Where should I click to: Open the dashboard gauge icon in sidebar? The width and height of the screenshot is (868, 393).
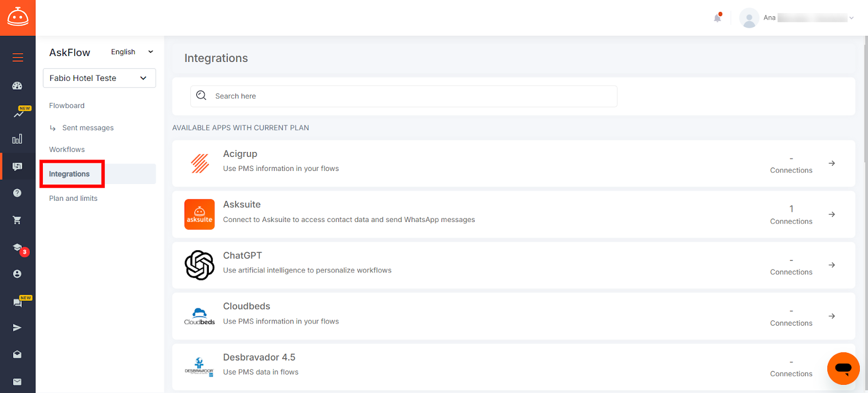17,85
